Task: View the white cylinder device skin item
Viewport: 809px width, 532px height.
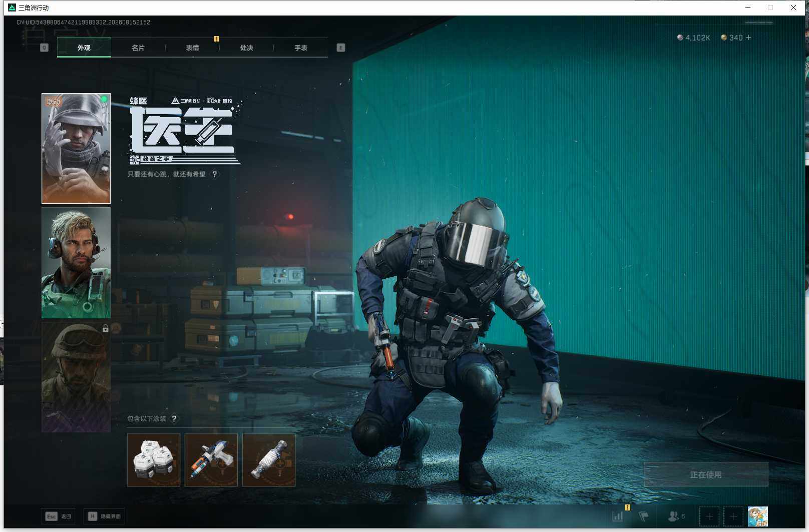Action: (x=269, y=460)
